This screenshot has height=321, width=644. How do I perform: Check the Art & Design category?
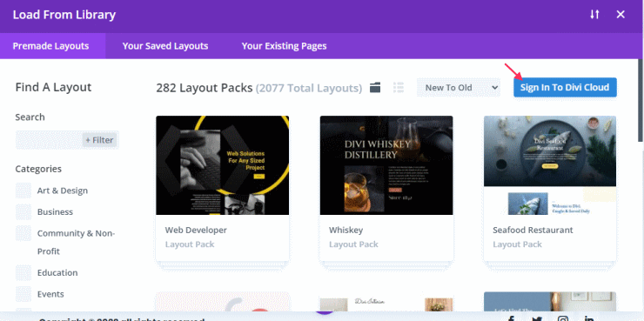pyautogui.click(x=23, y=191)
